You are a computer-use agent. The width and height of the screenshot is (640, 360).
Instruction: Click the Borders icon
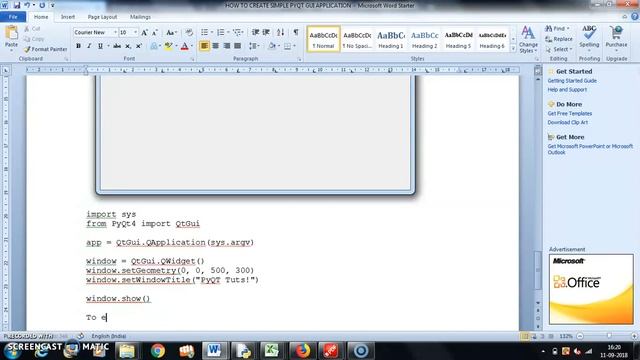pyautogui.click(x=287, y=46)
